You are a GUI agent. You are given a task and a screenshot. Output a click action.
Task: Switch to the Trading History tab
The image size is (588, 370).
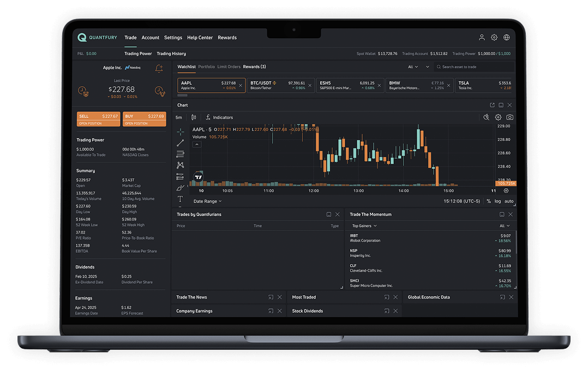pos(171,53)
